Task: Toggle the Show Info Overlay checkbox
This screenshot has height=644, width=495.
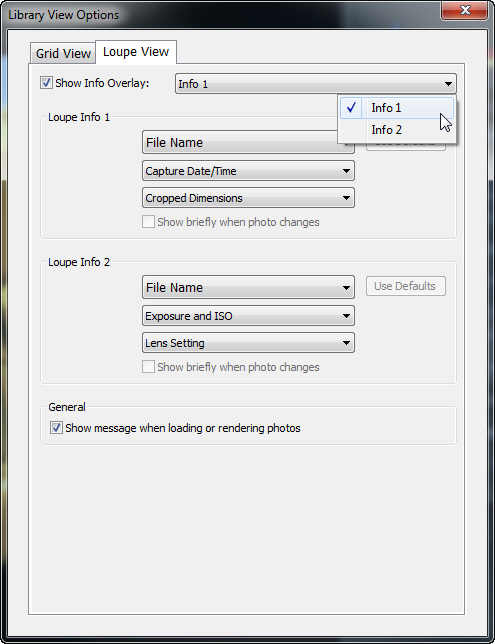Action: click(x=46, y=83)
